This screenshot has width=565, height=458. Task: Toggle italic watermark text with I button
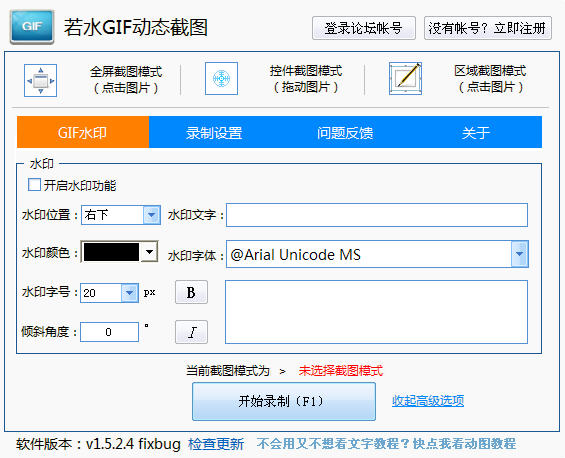191,332
